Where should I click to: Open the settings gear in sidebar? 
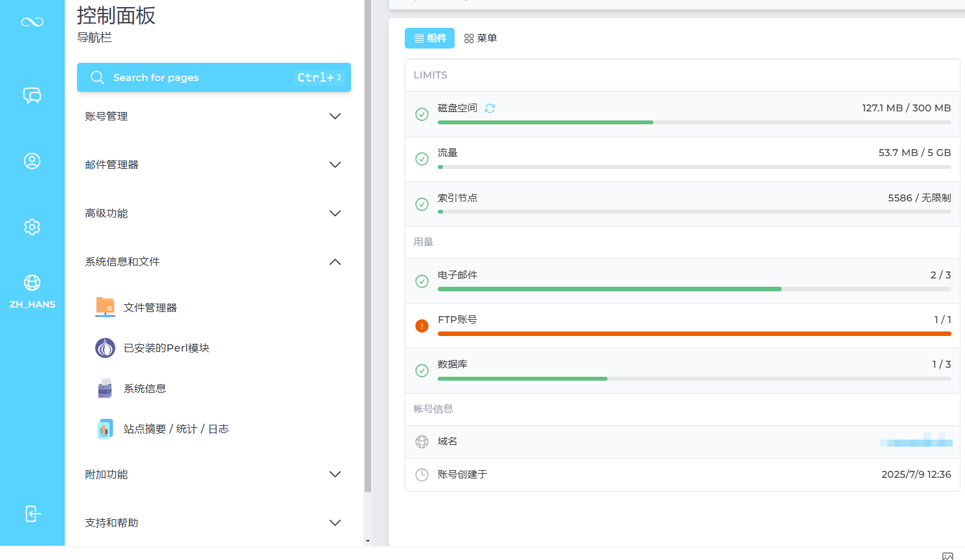(32, 227)
